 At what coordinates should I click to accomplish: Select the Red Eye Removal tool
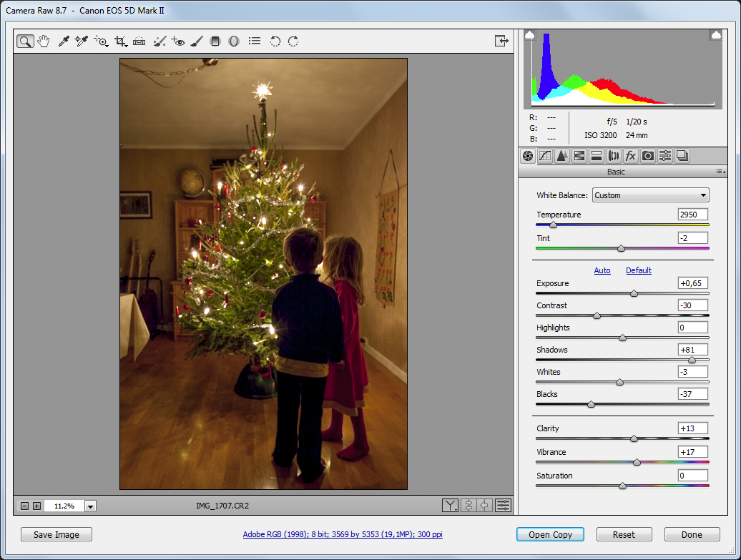tap(177, 41)
